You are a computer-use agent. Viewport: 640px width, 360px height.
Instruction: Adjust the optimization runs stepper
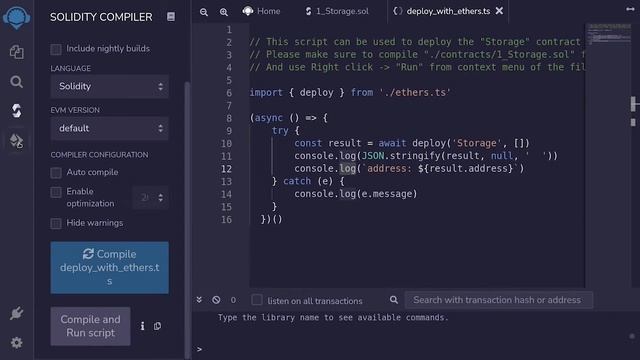point(150,198)
